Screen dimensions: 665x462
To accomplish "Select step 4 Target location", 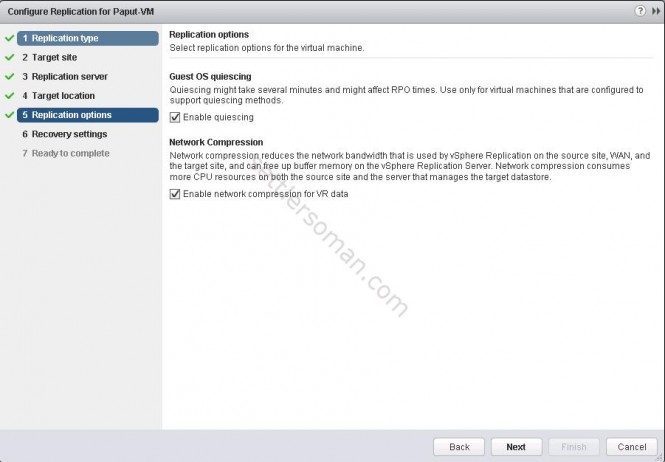I will (63, 95).
